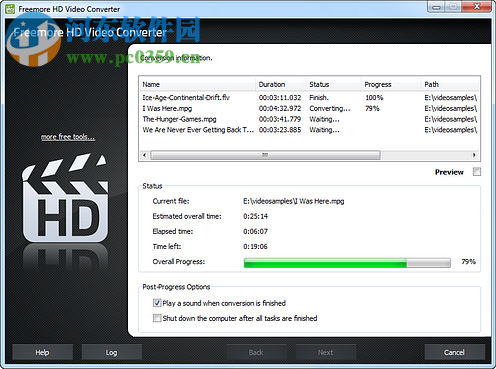The image size is (496, 369).
Task: Click the disabled Next button
Action: [x=325, y=352]
